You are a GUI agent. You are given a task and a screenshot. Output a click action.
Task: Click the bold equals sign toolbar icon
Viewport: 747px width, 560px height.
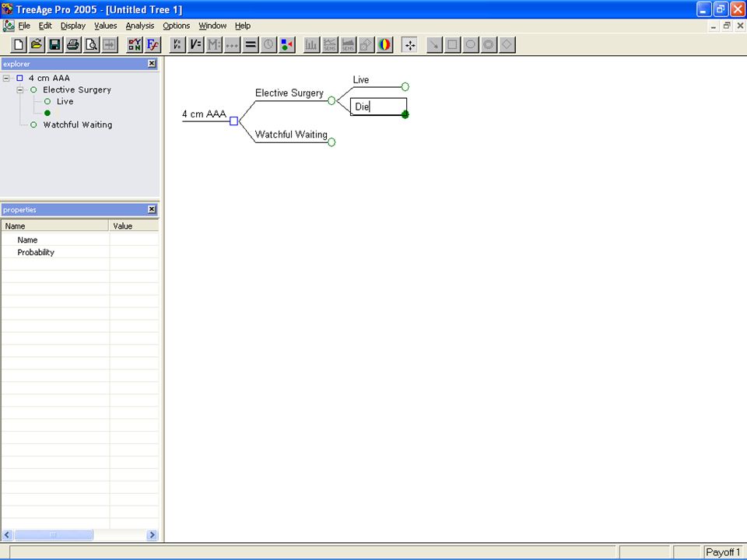[251, 45]
